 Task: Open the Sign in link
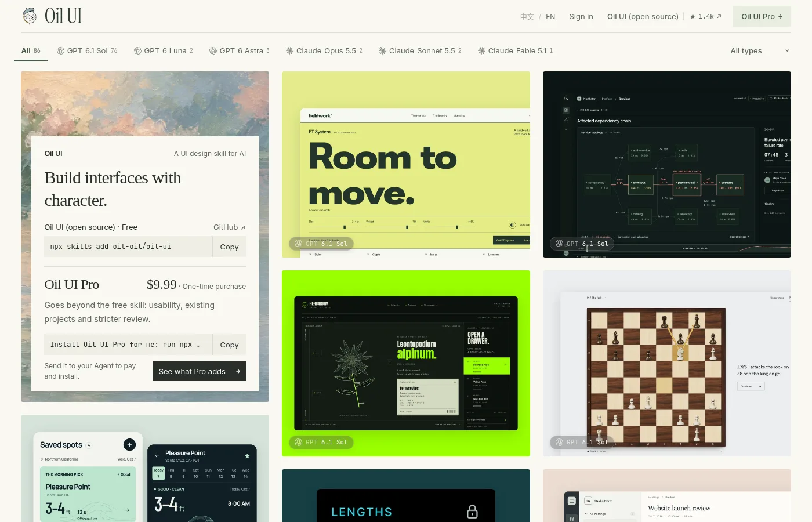[581, 17]
